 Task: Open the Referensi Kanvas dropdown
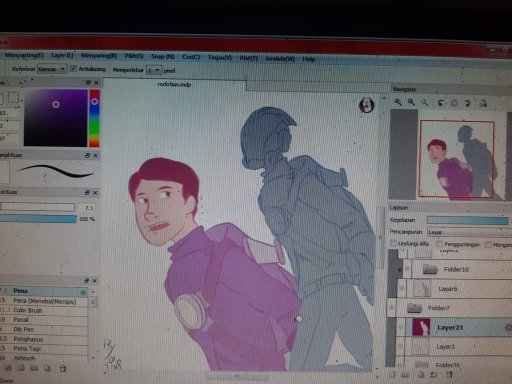point(52,69)
